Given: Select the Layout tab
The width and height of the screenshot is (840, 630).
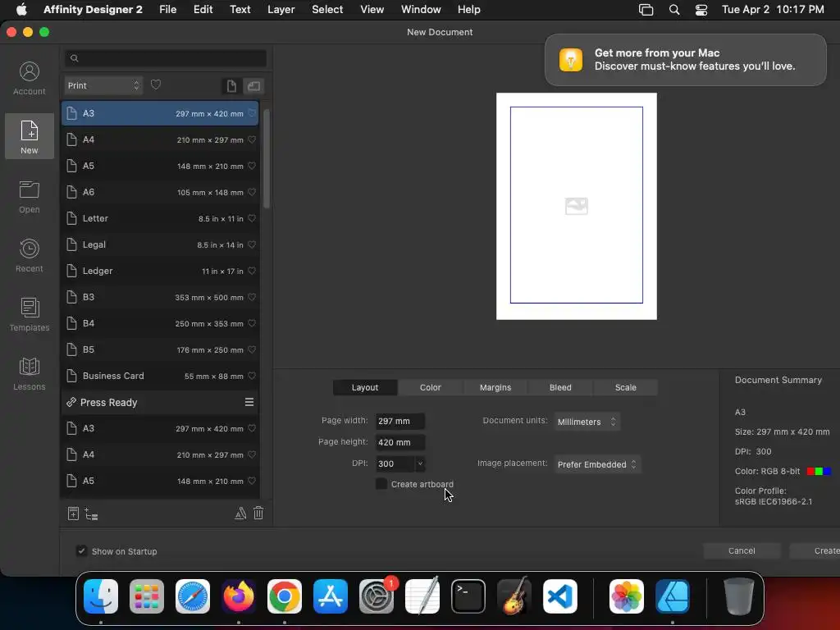Looking at the screenshot, I should click(x=365, y=387).
